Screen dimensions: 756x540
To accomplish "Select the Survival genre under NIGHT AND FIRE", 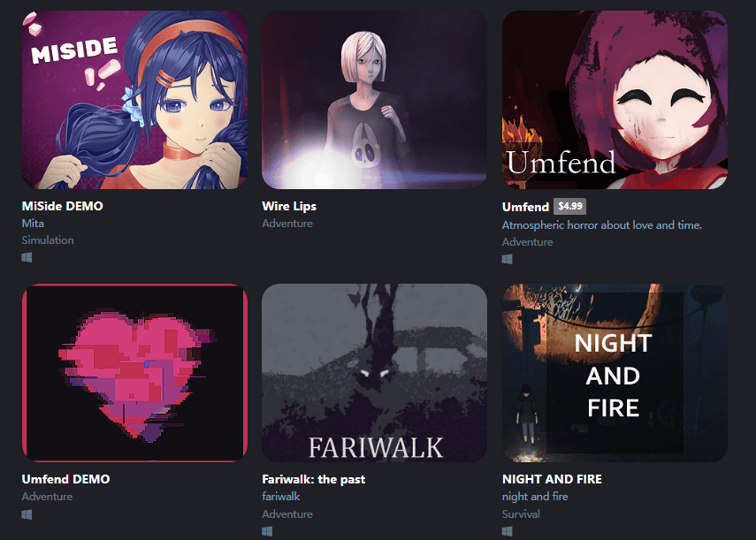I will [521, 514].
